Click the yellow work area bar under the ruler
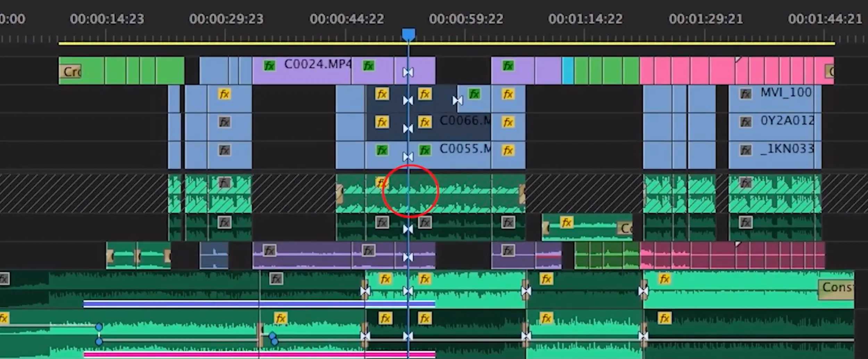 point(446,43)
